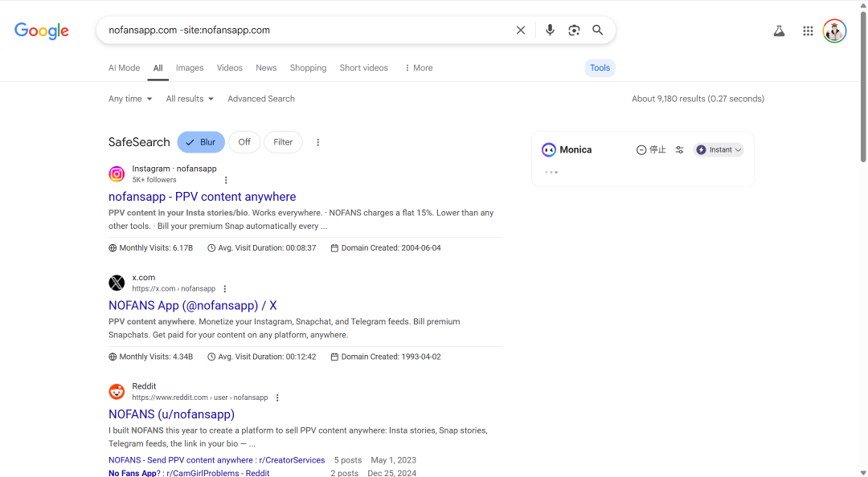Open the More search categories menu
The image size is (868, 477).
pyautogui.click(x=419, y=68)
